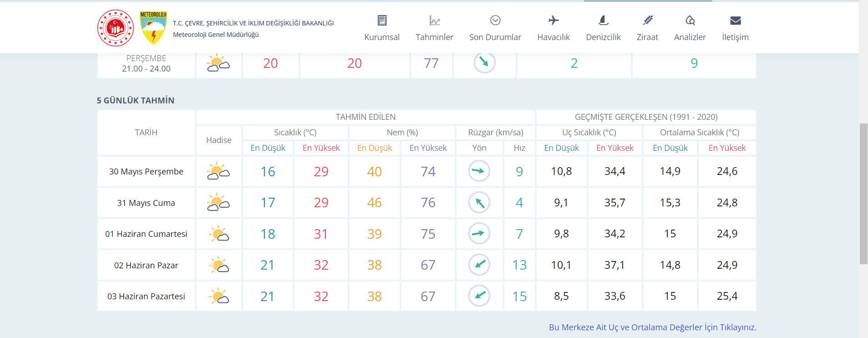
Task: Click the red ministry emblem logo
Action: pos(116,28)
